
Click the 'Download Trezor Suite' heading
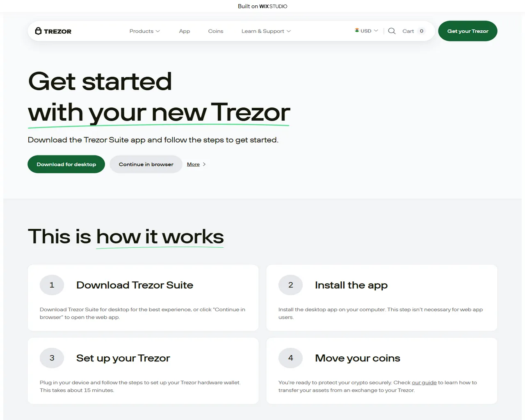pyautogui.click(x=135, y=285)
